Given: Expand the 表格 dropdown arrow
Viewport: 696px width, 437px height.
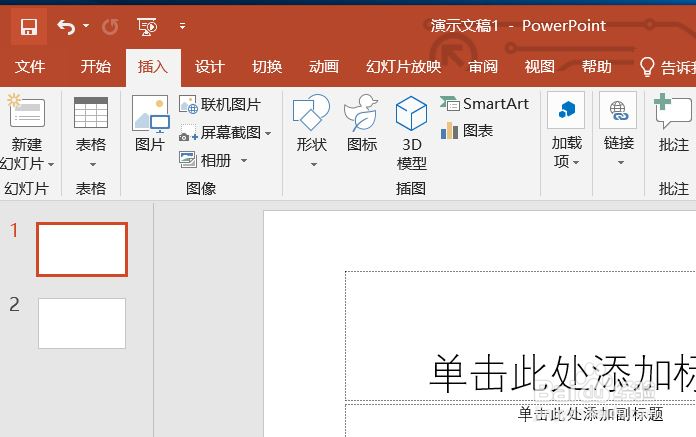Looking at the screenshot, I should 92,165.
